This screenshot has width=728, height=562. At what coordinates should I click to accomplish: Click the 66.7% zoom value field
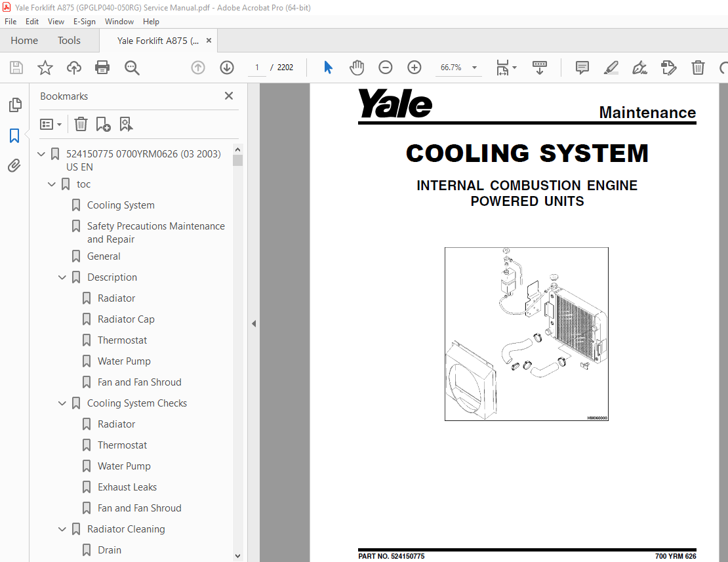click(x=451, y=68)
